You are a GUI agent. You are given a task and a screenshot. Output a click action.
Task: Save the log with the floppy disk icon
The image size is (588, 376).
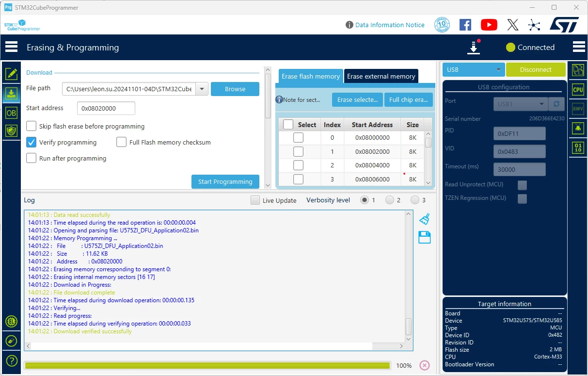click(425, 237)
